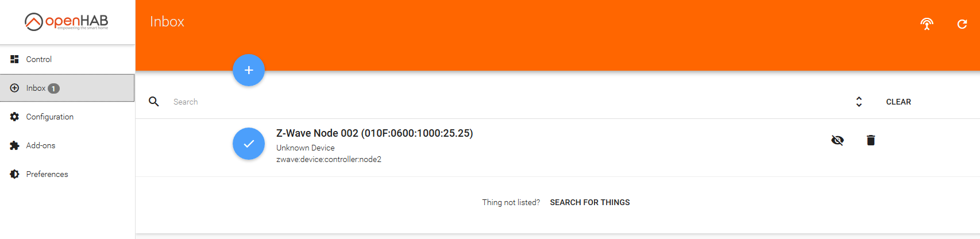Click the CLEAR button
This screenshot has height=239, width=980.
tap(898, 102)
